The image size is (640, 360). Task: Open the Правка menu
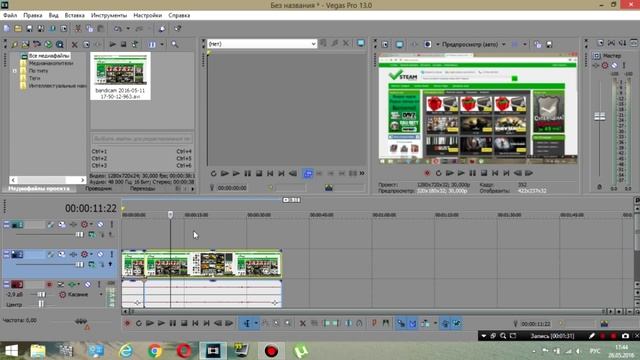pos(33,15)
